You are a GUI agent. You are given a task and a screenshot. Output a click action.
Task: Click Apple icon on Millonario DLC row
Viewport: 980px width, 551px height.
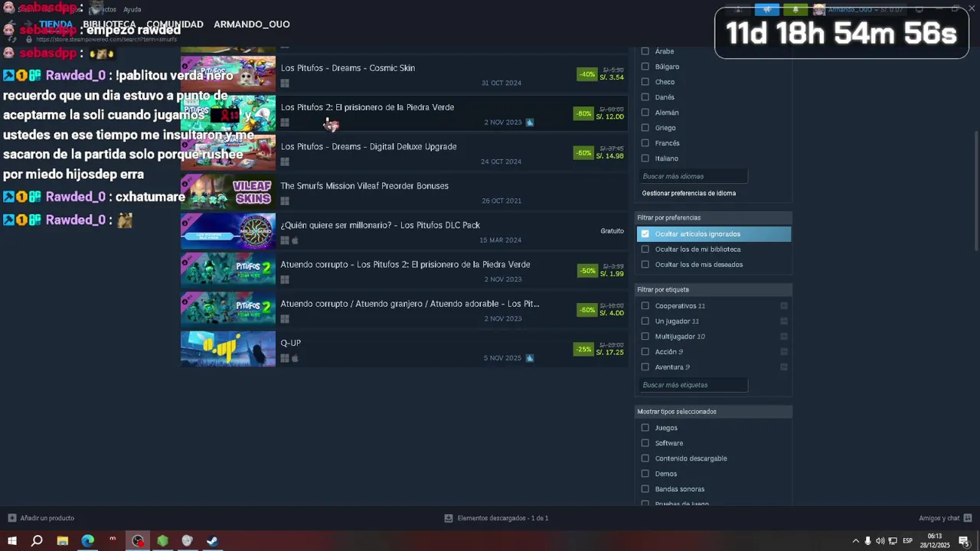(295, 240)
